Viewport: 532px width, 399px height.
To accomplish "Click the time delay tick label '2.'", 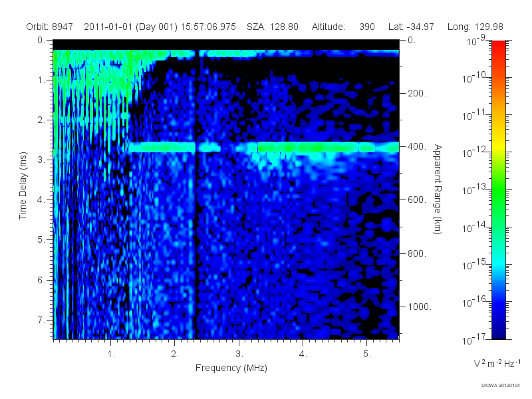I will pos(41,120).
